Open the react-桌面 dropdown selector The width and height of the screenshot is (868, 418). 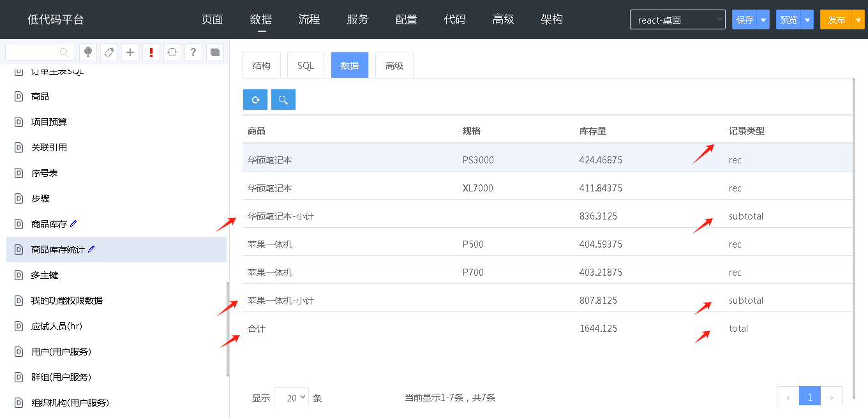pos(678,20)
